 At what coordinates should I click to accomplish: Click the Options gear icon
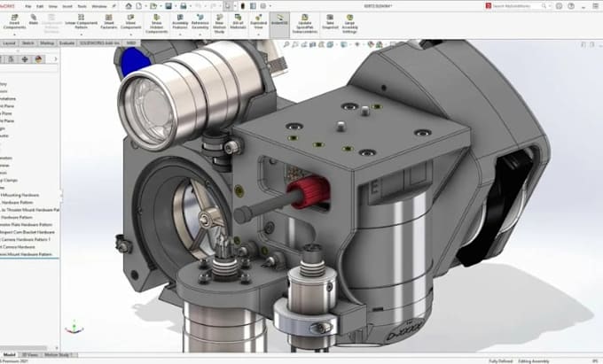(x=263, y=6)
